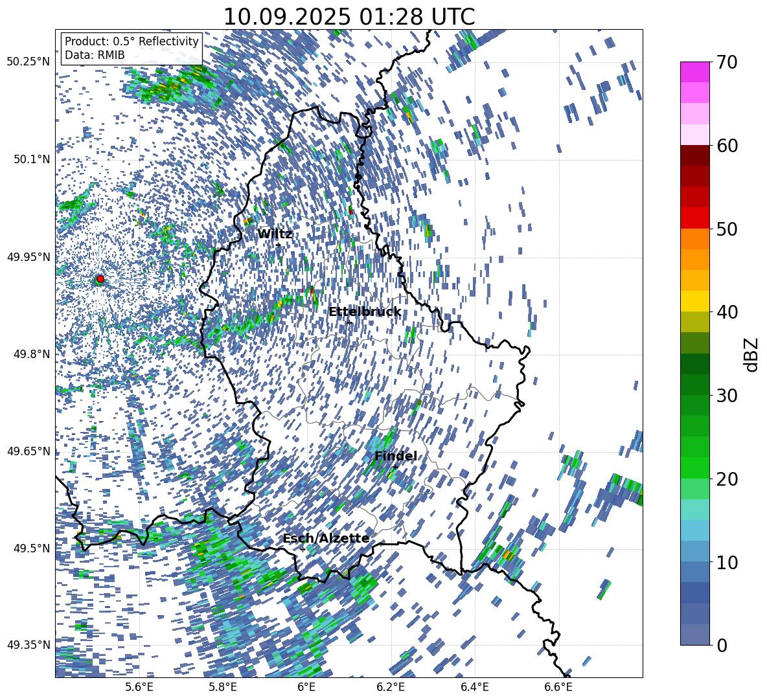Click the magenta top swatch of colorbar
The height and width of the screenshot is (700, 767).
tap(694, 72)
